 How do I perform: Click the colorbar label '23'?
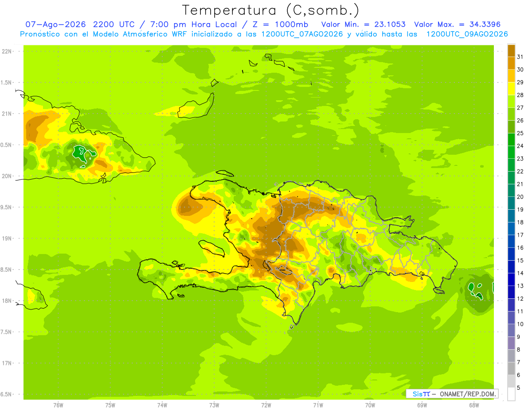(x=520, y=159)
